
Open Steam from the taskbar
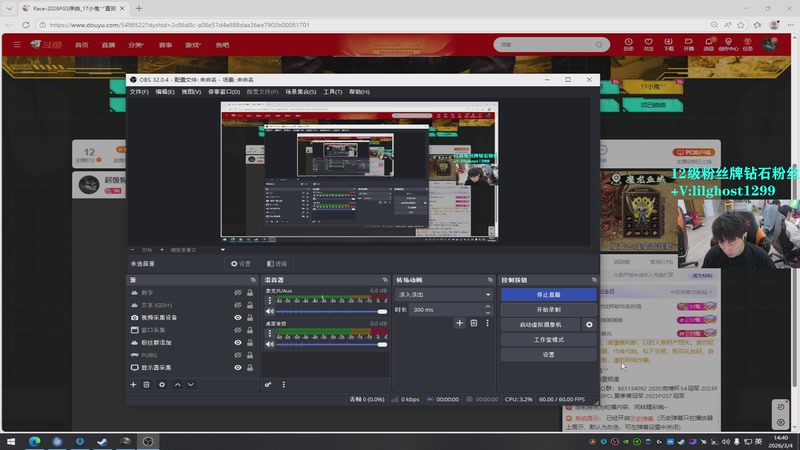[103, 441]
